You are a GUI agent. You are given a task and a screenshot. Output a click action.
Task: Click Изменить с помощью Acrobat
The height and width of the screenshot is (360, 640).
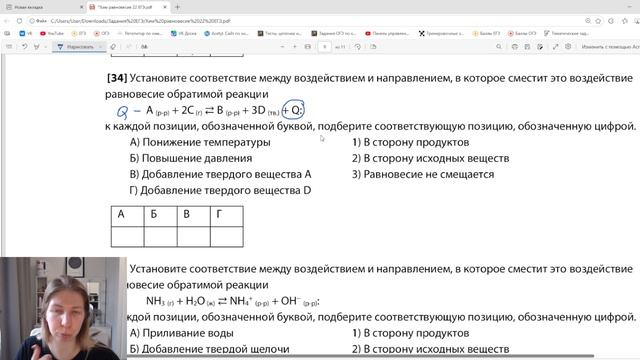click(x=611, y=47)
